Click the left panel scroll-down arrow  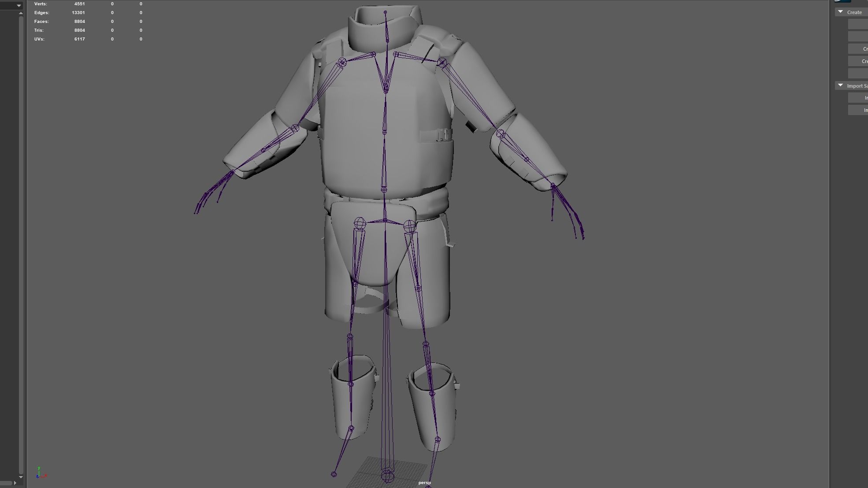(x=21, y=477)
